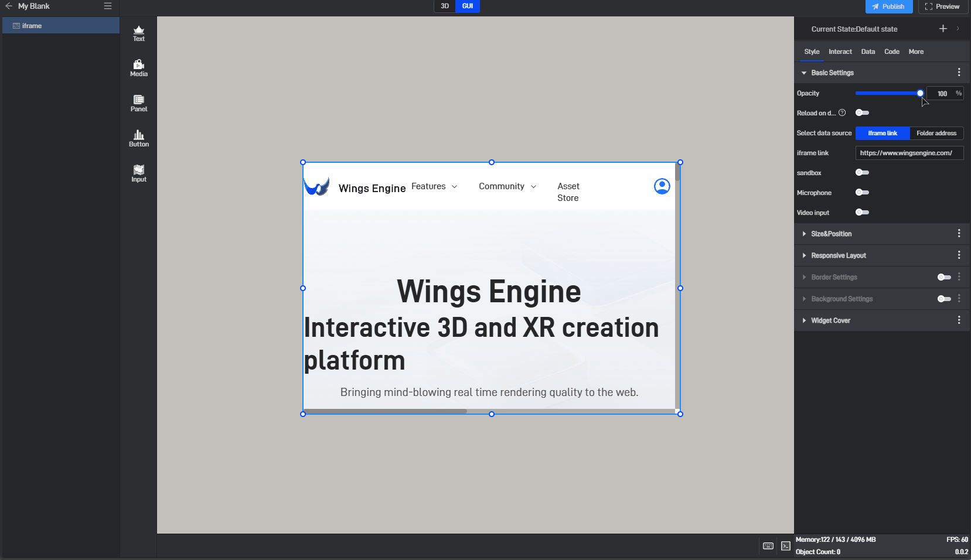Click the Publish button
Screen dimensions: 971x560
coord(889,6)
